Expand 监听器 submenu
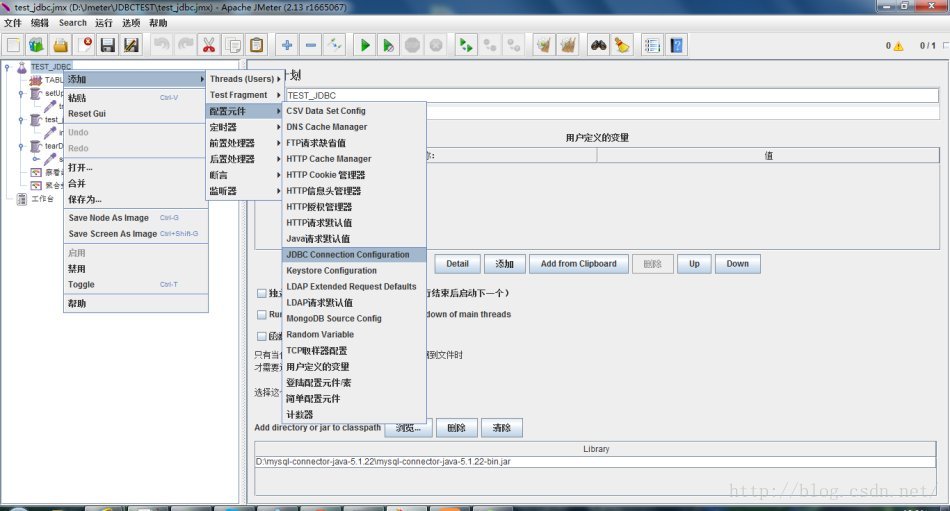Image resolution: width=950 pixels, height=511 pixels. (x=245, y=191)
